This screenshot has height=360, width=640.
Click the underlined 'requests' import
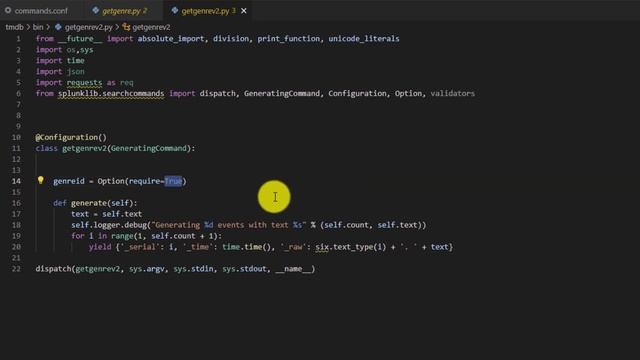[x=84, y=82]
